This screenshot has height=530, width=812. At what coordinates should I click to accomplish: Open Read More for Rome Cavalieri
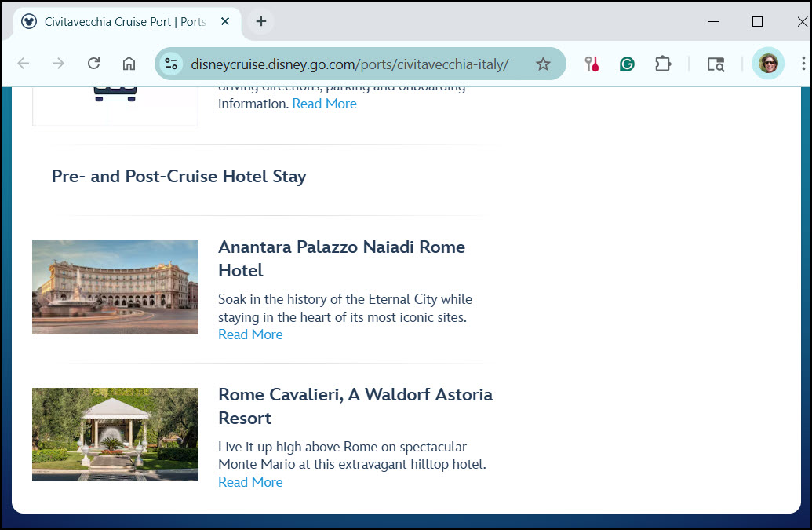250,482
